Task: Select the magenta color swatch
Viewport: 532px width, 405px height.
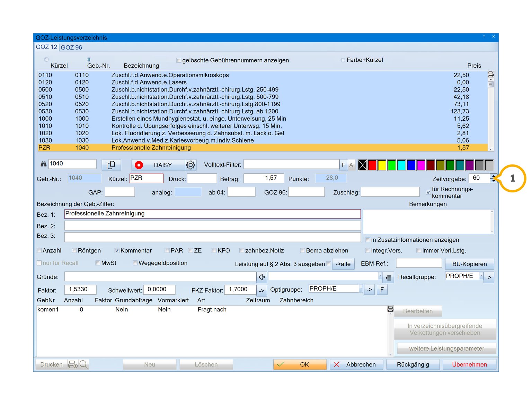Action: pyautogui.click(x=421, y=165)
